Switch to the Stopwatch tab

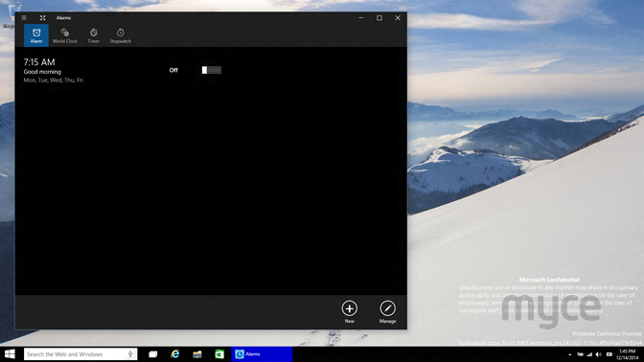[121, 35]
